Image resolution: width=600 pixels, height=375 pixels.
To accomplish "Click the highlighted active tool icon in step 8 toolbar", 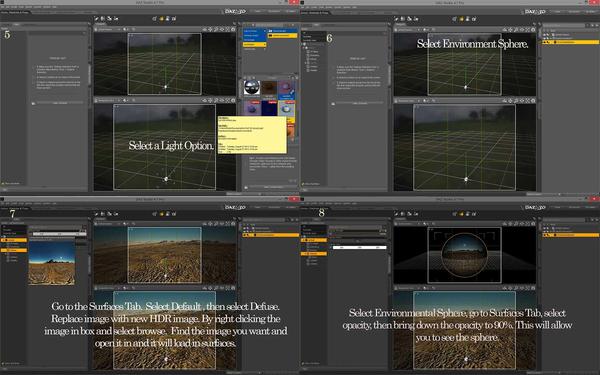I will 461,214.
